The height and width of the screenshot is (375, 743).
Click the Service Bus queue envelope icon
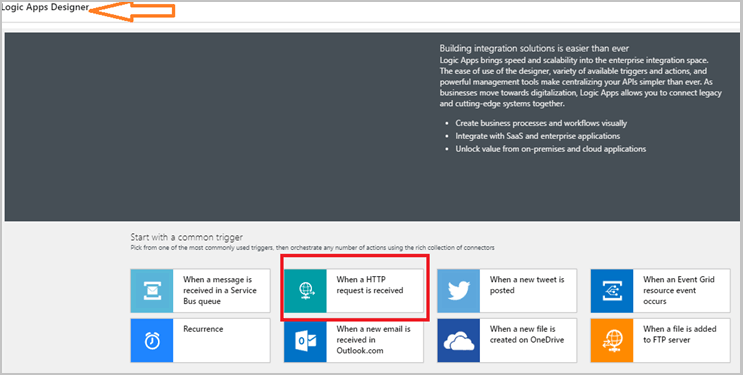click(152, 291)
